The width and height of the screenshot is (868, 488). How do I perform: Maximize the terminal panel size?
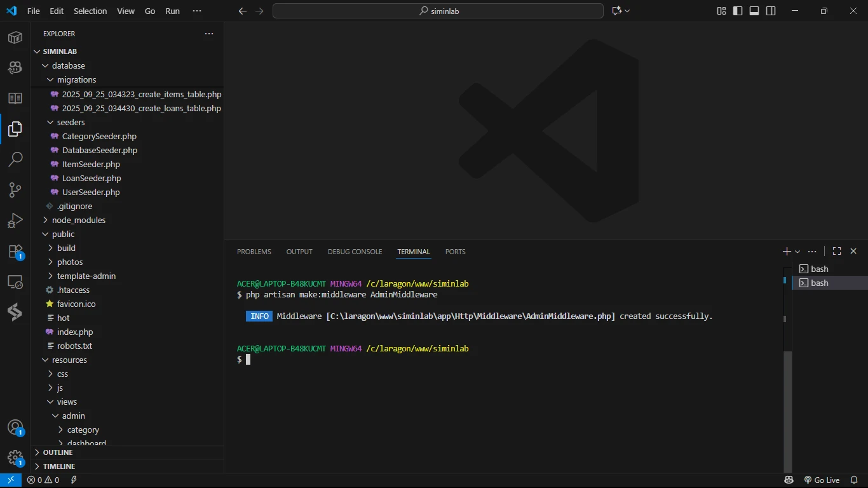(837, 252)
